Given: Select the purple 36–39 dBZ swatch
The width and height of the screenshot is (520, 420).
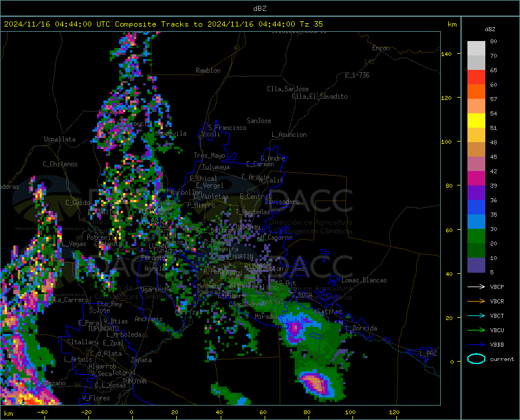Looking at the screenshot, I should [x=476, y=193].
